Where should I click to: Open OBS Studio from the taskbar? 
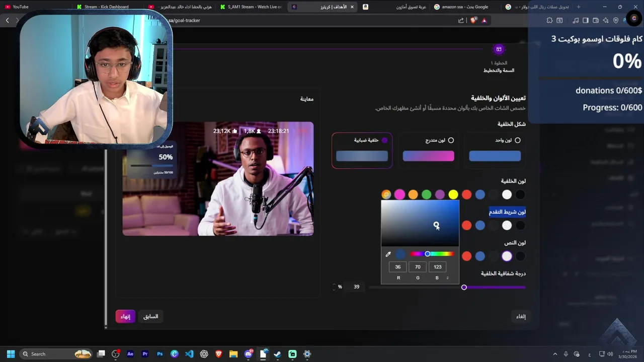pos(116,354)
